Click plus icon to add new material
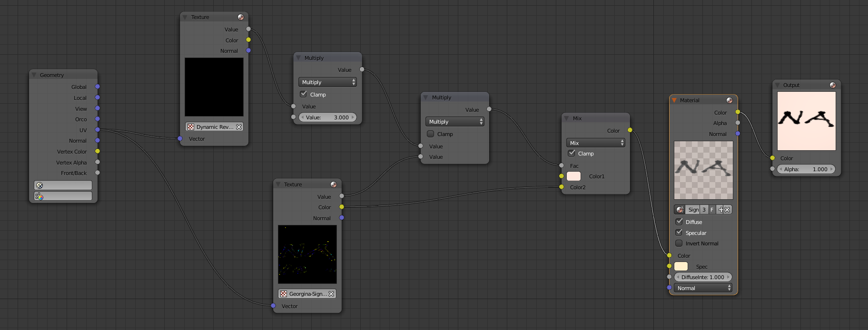The image size is (868, 330). click(x=720, y=210)
